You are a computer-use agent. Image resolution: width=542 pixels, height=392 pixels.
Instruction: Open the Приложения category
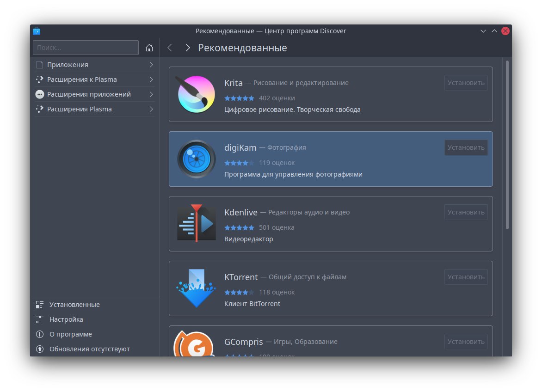pos(95,65)
